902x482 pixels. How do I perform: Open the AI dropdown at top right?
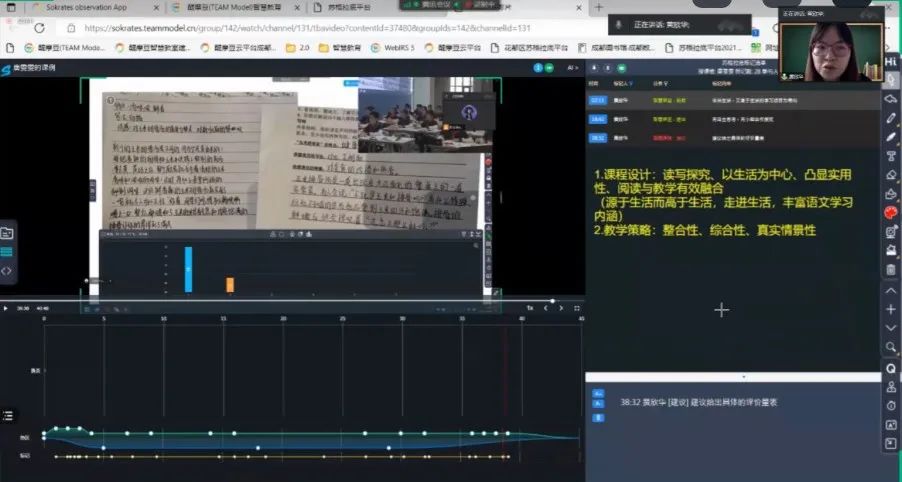pos(572,68)
